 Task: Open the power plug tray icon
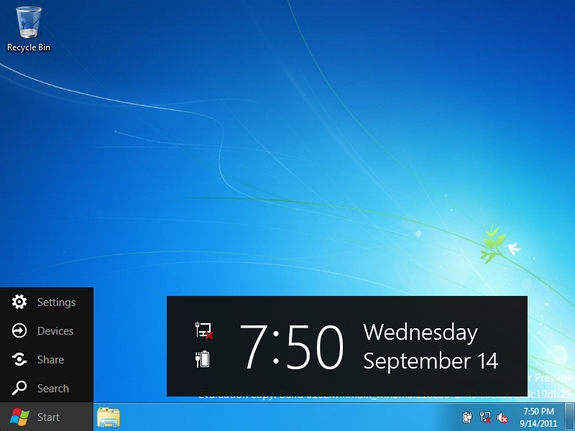pos(467,417)
